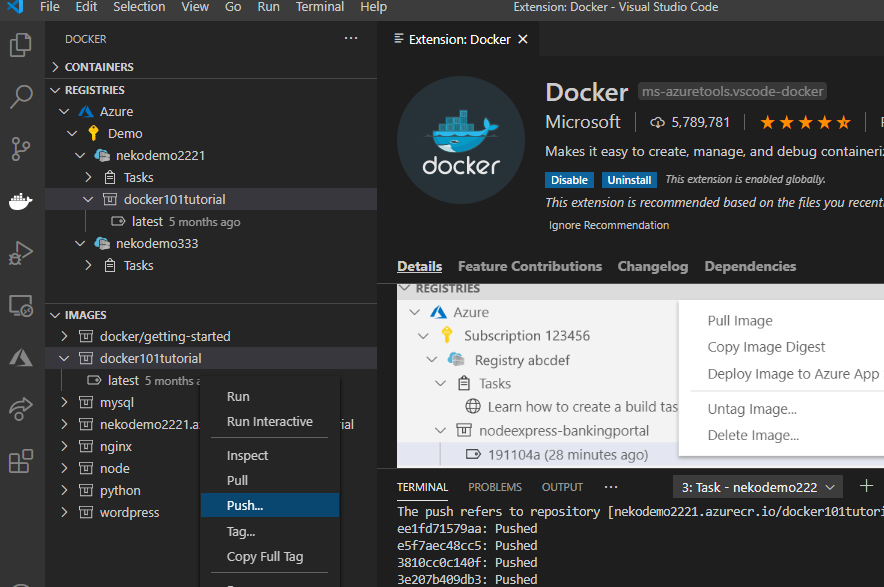The height and width of the screenshot is (587, 884).
Task: Open the Help menu
Action: (374, 7)
